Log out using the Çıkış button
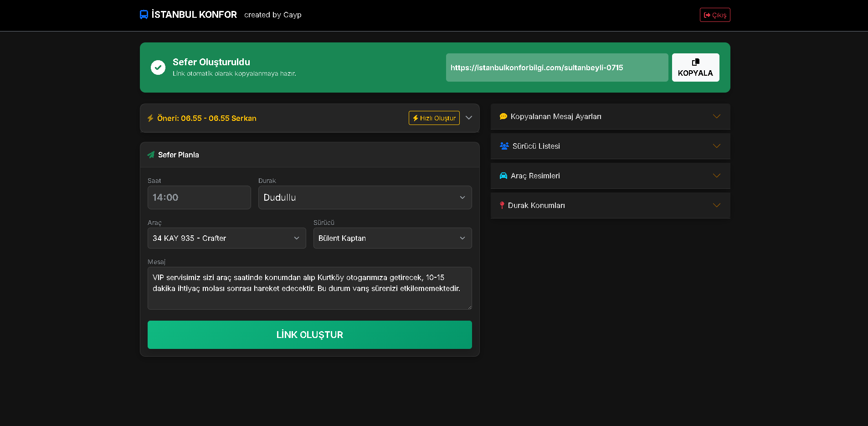 715,15
